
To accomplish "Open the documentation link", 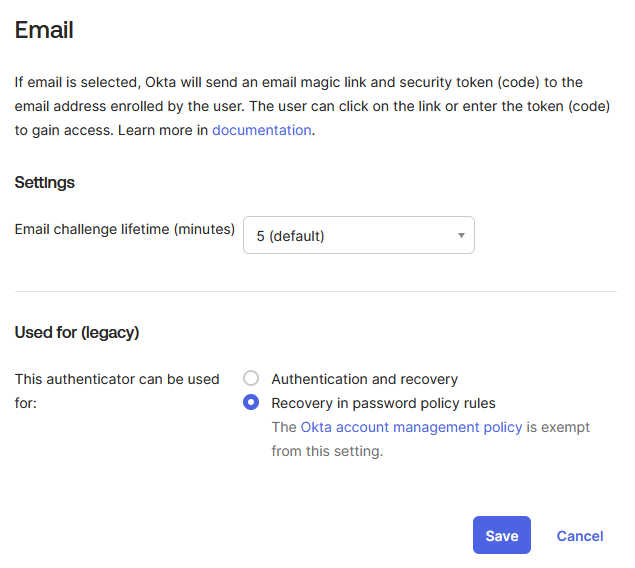I will pyautogui.click(x=261, y=130).
